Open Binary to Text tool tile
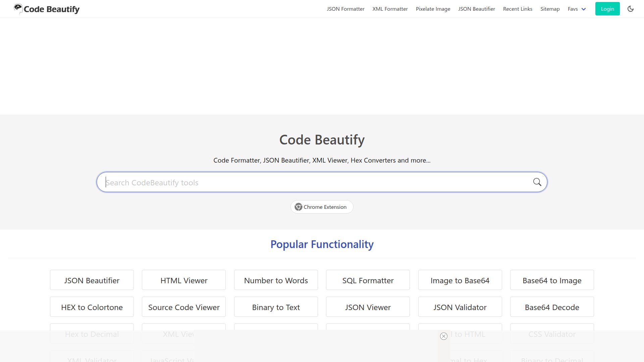The image size is (644, 362). pos(276,307)
